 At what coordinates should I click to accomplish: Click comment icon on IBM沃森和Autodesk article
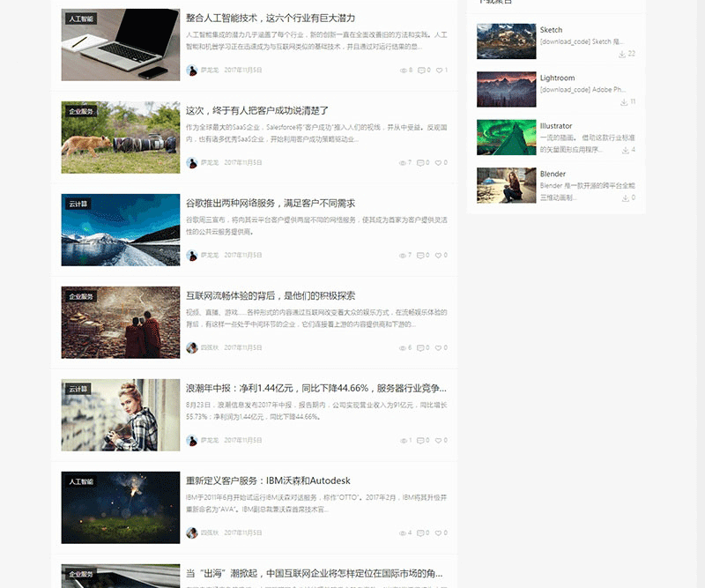[x=420, y=533]
